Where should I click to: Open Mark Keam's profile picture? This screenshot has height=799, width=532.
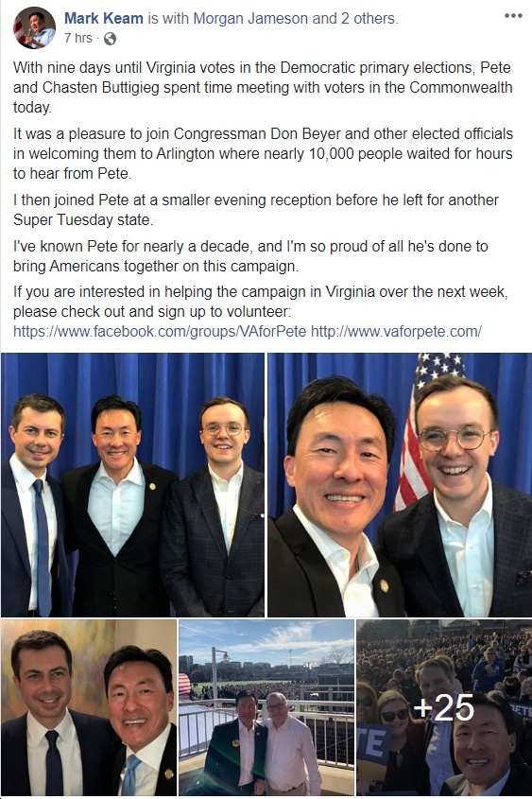[x=35, y=27]
